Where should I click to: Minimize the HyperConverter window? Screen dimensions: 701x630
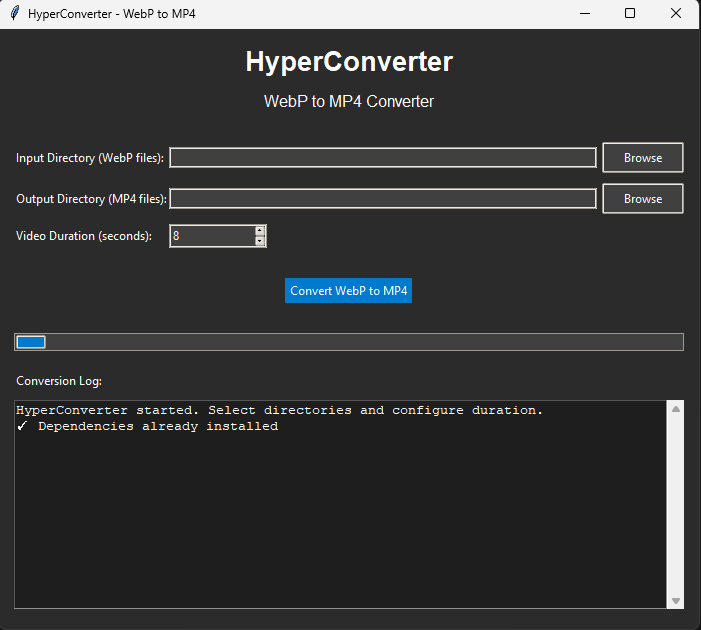point(585,13)
